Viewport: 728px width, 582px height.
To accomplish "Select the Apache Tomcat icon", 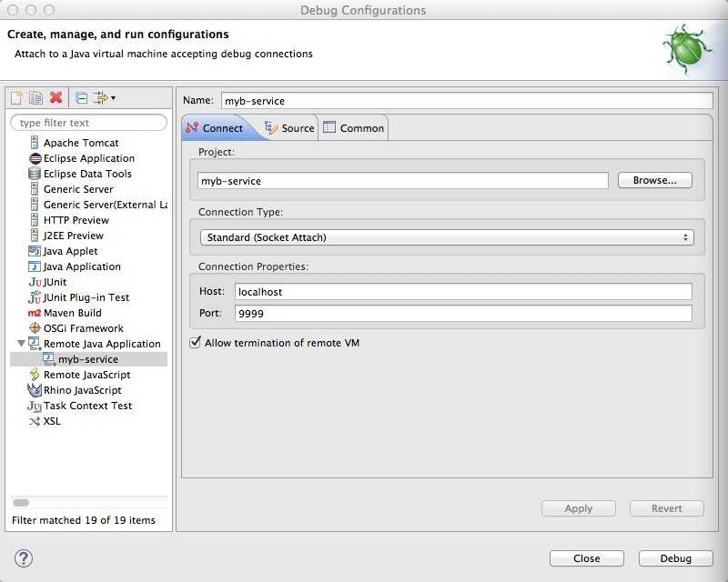I will click(x=35, y=143).
